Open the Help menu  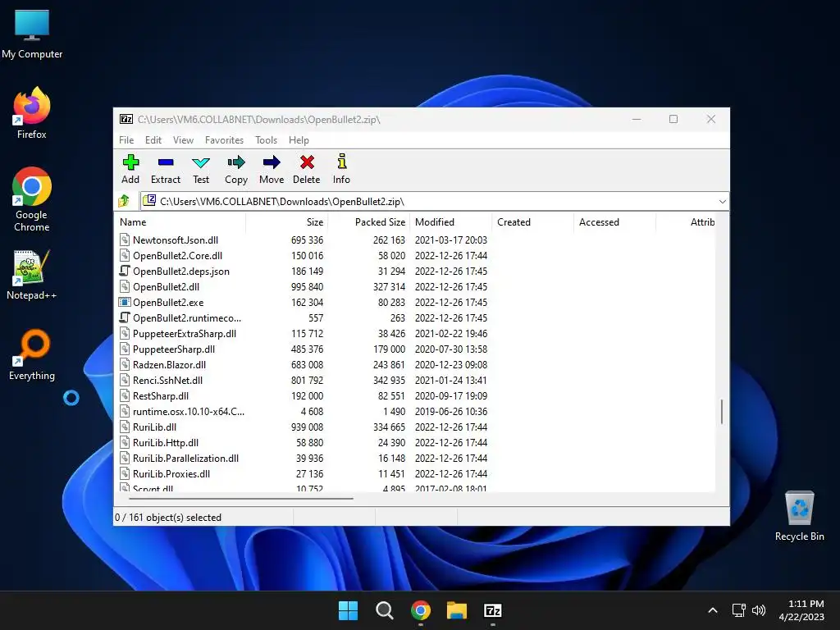(299, 139)
